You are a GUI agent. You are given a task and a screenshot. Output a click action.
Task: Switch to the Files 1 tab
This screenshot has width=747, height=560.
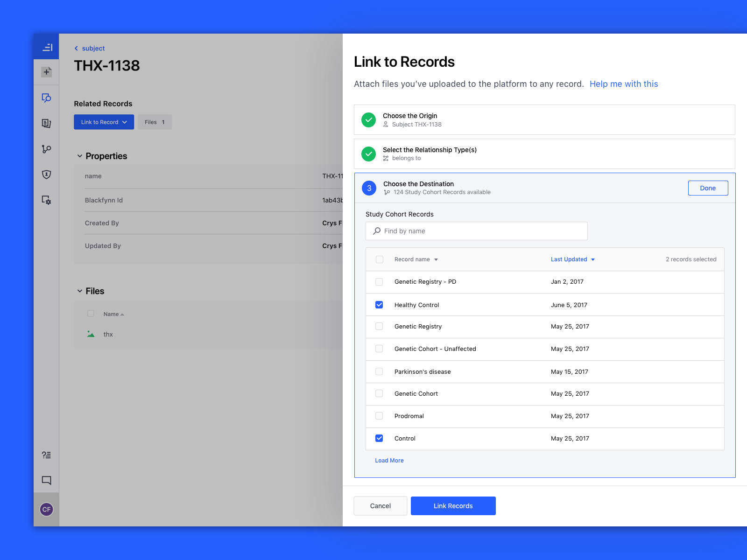click(x=155, y=122)
